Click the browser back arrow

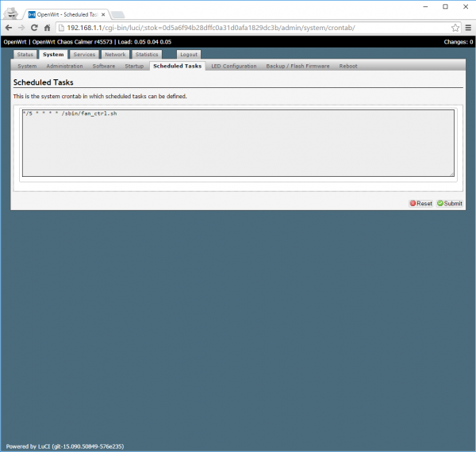click(8, 27)
